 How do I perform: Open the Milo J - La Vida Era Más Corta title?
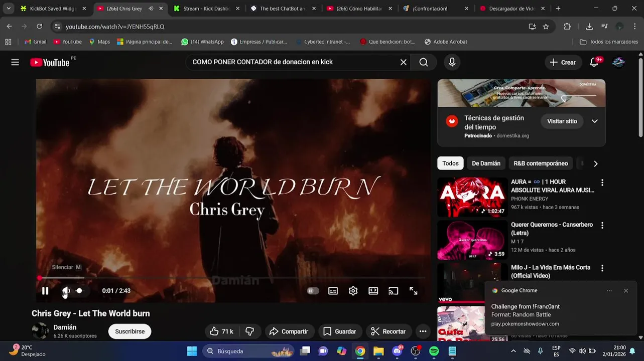(x=551, y=271)
